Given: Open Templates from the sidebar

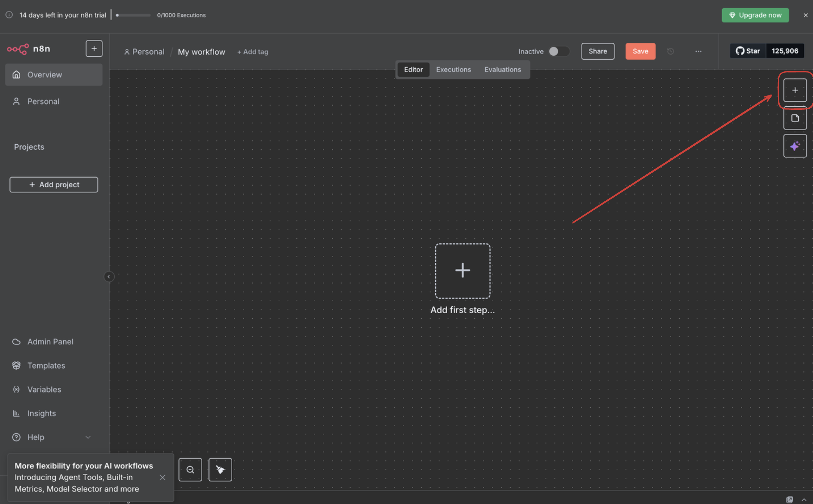Looking at the screenshot, I should point(46,365).
